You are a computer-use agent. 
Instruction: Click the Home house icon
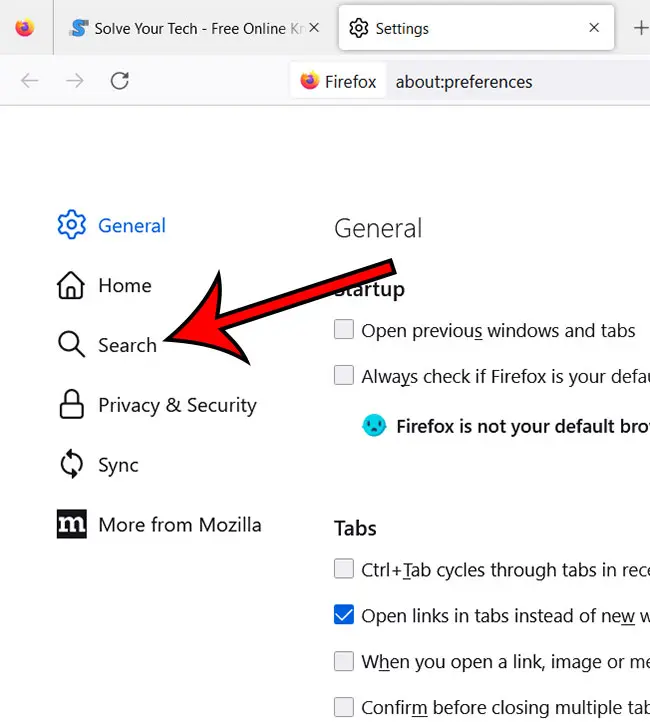tap(71, 285)
